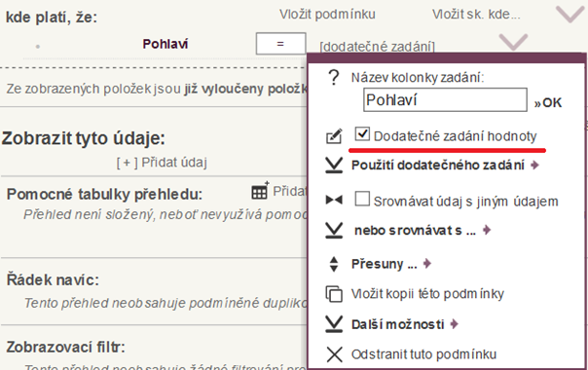The width and height of the screenshot is (588, 370).
Task: Choose Odstranit tuto podmínku
Action: pyautogui.click(x=423, y=354)
